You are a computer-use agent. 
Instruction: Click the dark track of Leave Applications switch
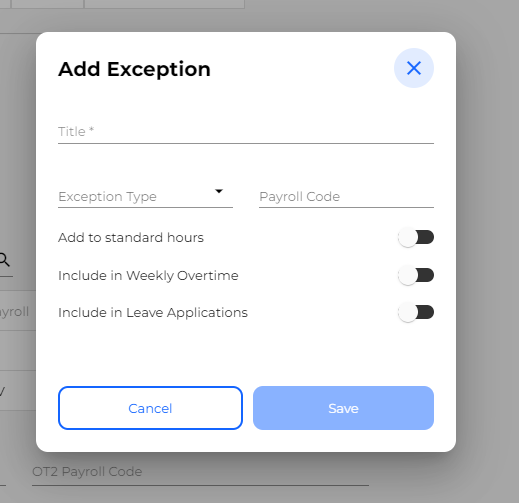coord(425,312)
